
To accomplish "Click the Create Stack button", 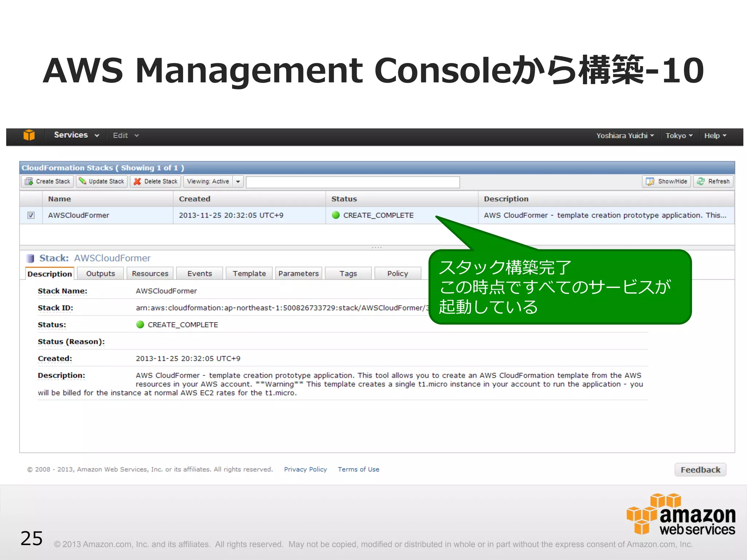I will pyautogui.click(x=47, y=181).
